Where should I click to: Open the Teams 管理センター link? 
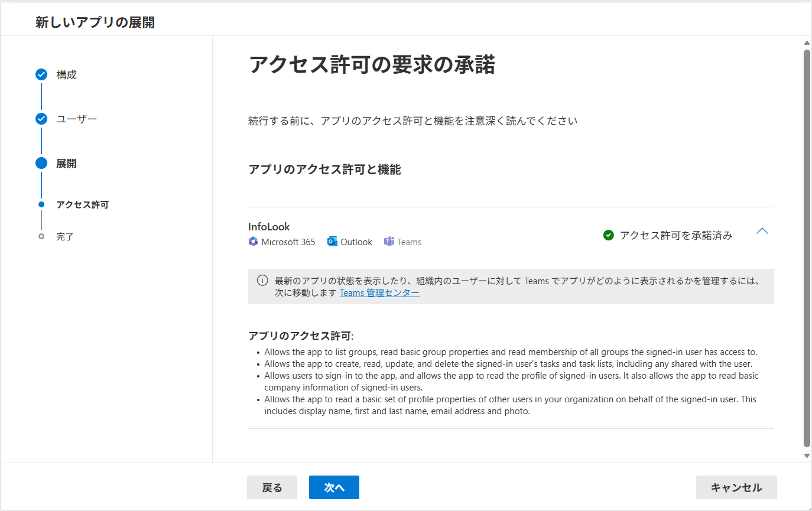click(x=379, y=292)
